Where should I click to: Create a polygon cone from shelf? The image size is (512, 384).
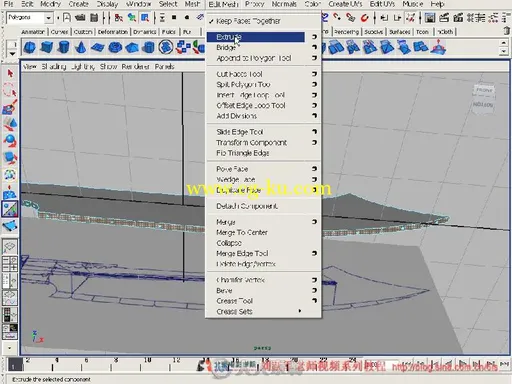(x=80, y=47)
